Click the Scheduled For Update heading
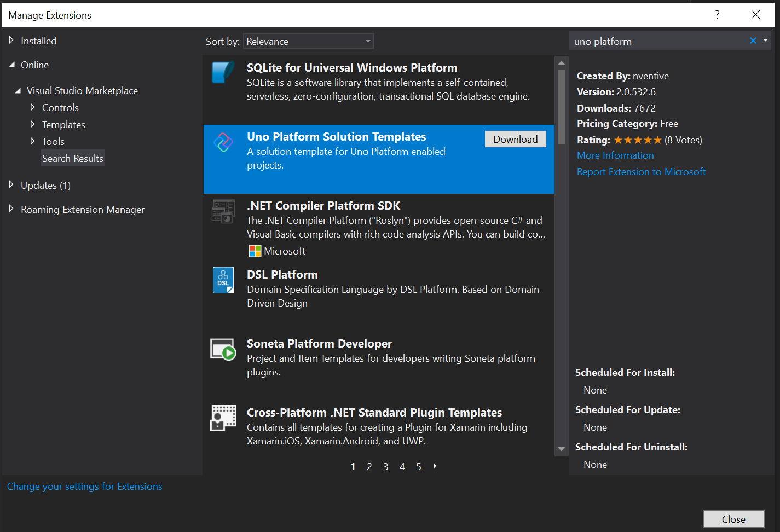The image size is (780, 532). coord(628,410)
